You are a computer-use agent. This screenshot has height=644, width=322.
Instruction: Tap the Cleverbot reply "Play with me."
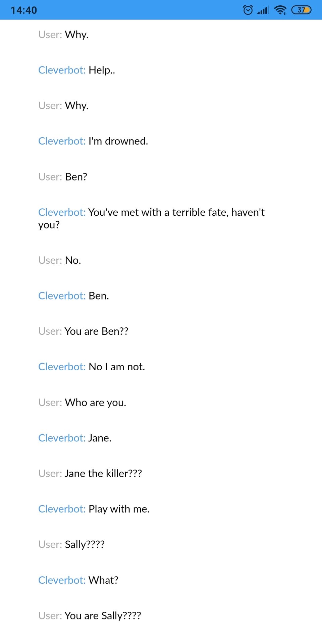click(119, 509)
